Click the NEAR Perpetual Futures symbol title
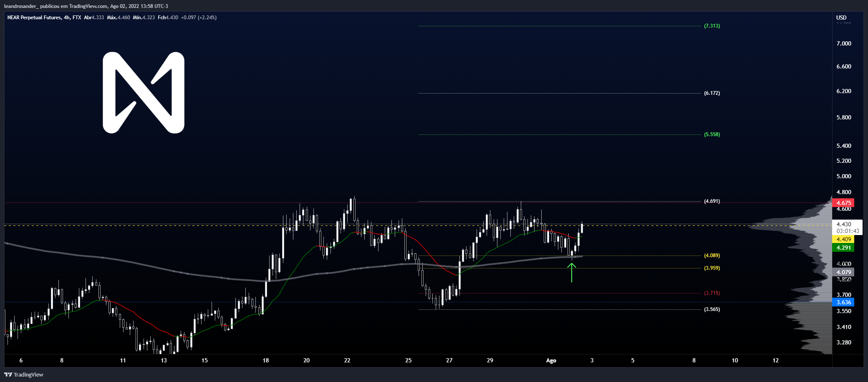This screenshot has width=868, height=382. click(34, 18)
